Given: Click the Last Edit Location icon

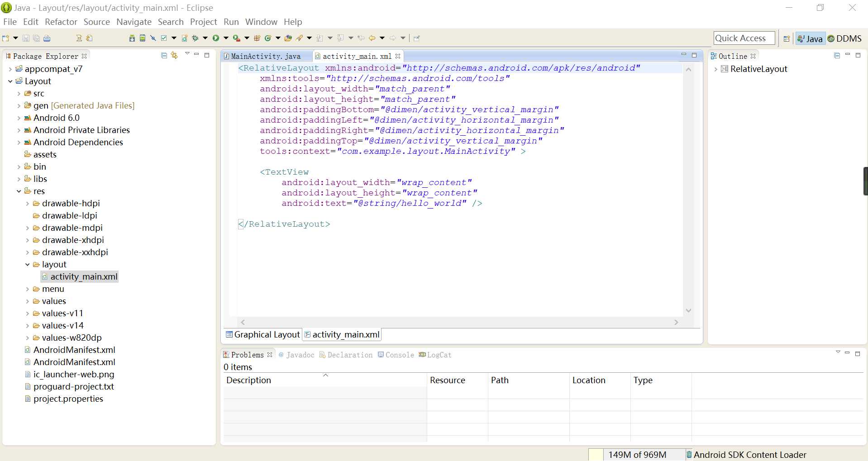Looking at the screenshot, I should tap(361, 38).
